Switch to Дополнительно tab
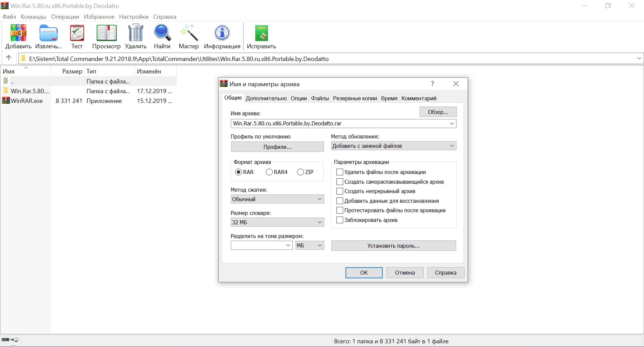This screenshot has width=644, height=347. (266, 98)
